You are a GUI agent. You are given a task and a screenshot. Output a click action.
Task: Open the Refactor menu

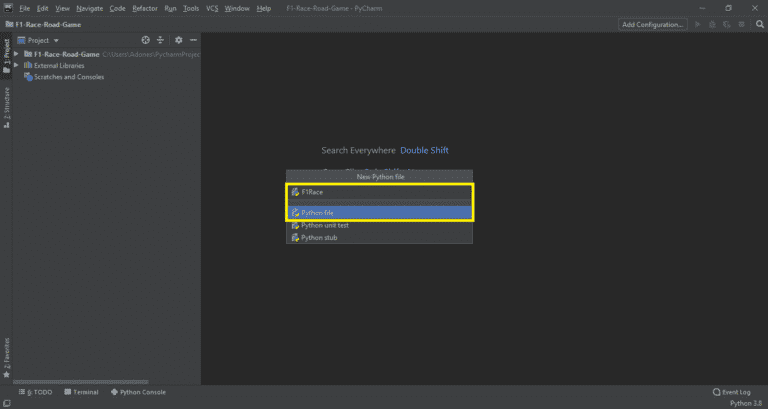pyautogui.click(x=145, y=8)
